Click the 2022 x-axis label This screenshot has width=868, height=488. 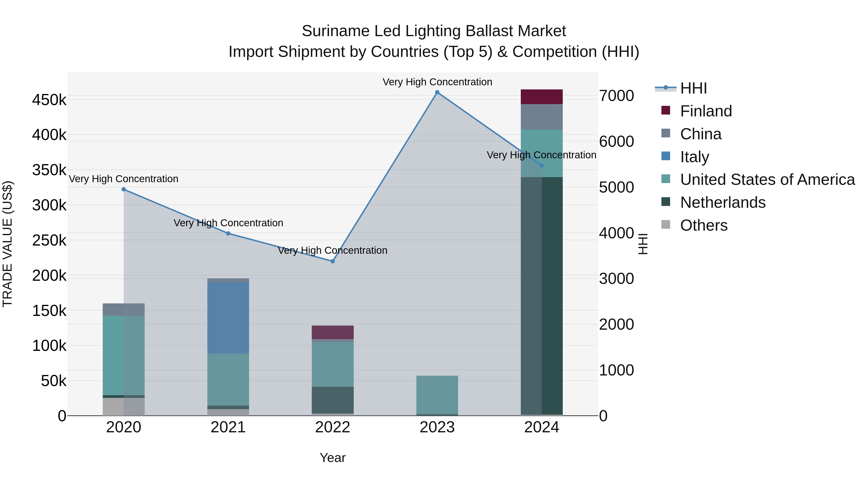(332, 427)
